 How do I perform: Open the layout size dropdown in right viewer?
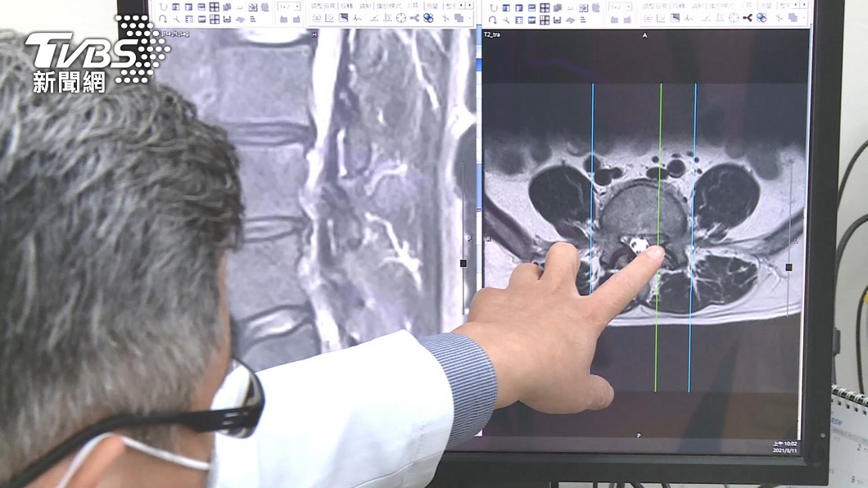[621, 7]
